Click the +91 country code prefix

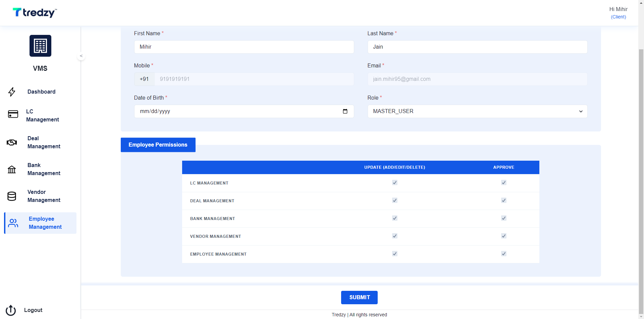click(x=144, y=79)
